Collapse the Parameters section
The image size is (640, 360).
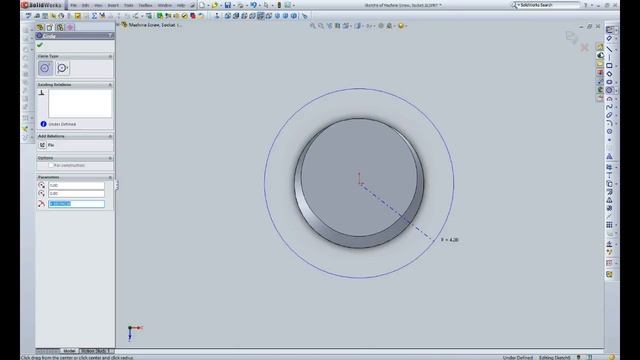[110, 177]
